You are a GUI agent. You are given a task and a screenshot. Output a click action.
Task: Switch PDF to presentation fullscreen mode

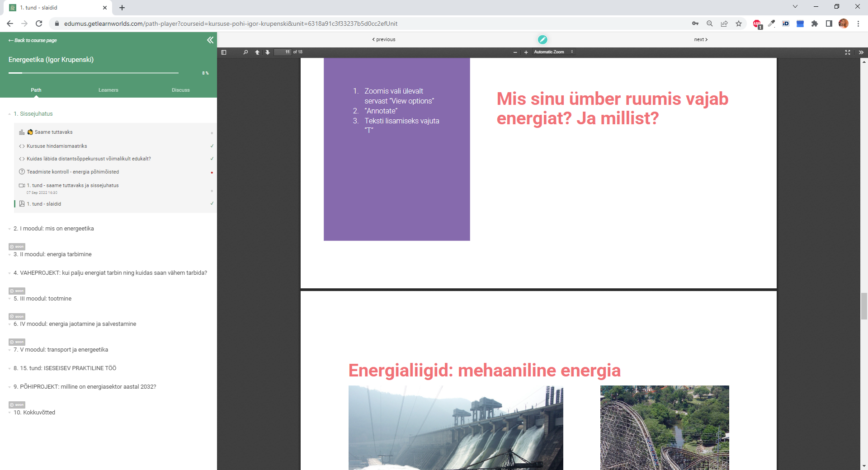(x=848, y=52)
